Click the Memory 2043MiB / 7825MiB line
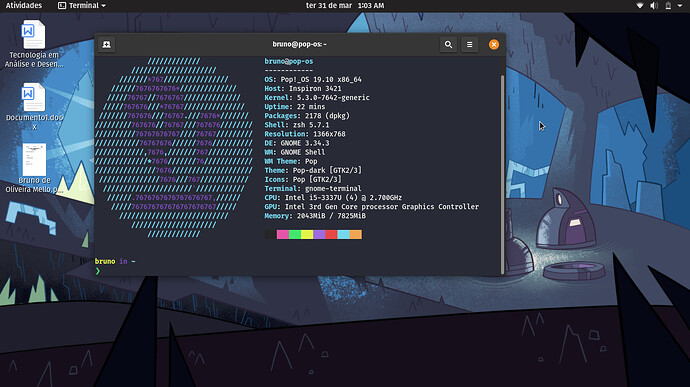The height and width of the screenshot is (387, 690). [x=315, y=216]
